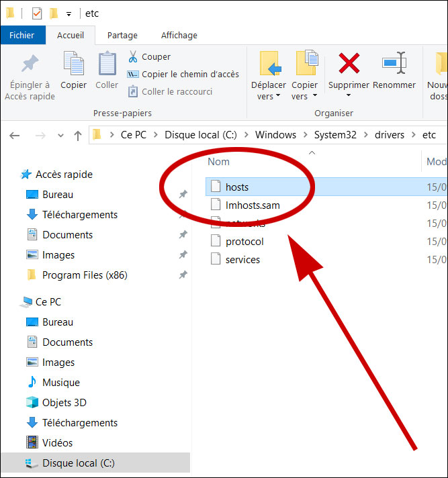Click the new folder icon in quick access toolbar
This screenshot has height=478, width=448.
click(54, 13)
